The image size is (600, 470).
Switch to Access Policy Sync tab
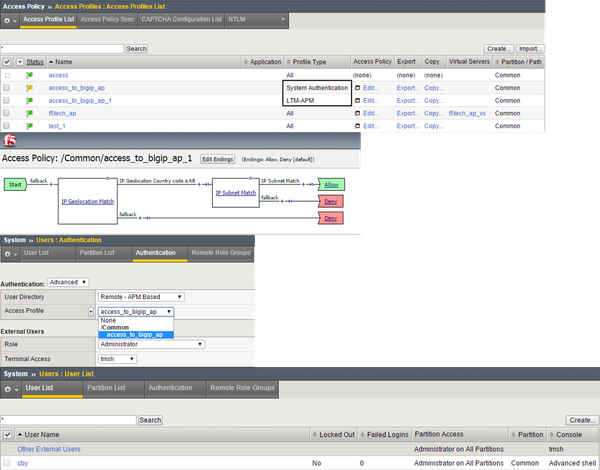[x=108, y=19]
